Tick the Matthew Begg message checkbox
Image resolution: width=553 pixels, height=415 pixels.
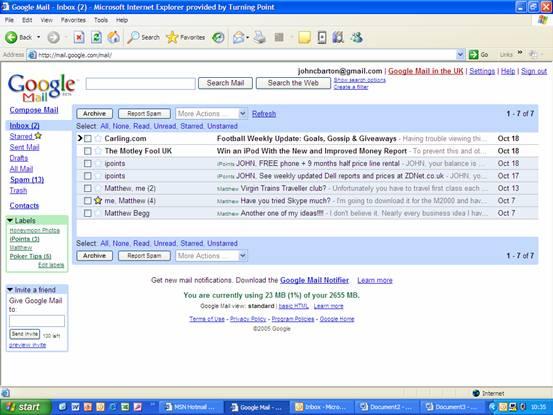tap(88, 213)
